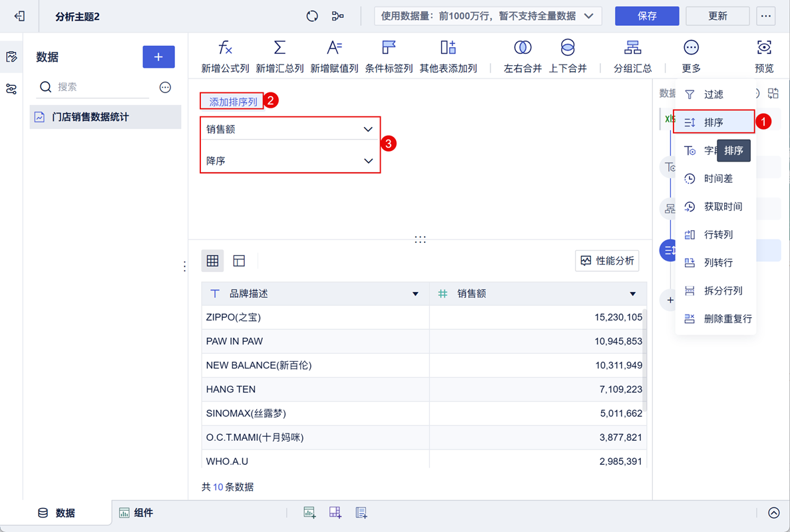790x532 pixels.
Task: Click the HANG TEN cell
Action: pyautogui.click(x=315, y=390)
